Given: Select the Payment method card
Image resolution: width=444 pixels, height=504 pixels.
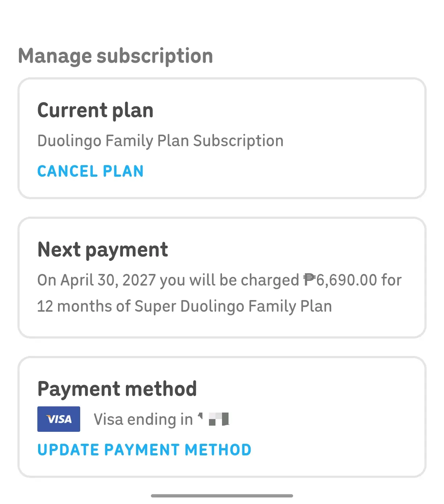Looking at the screenshot, I should click(222, 417).
